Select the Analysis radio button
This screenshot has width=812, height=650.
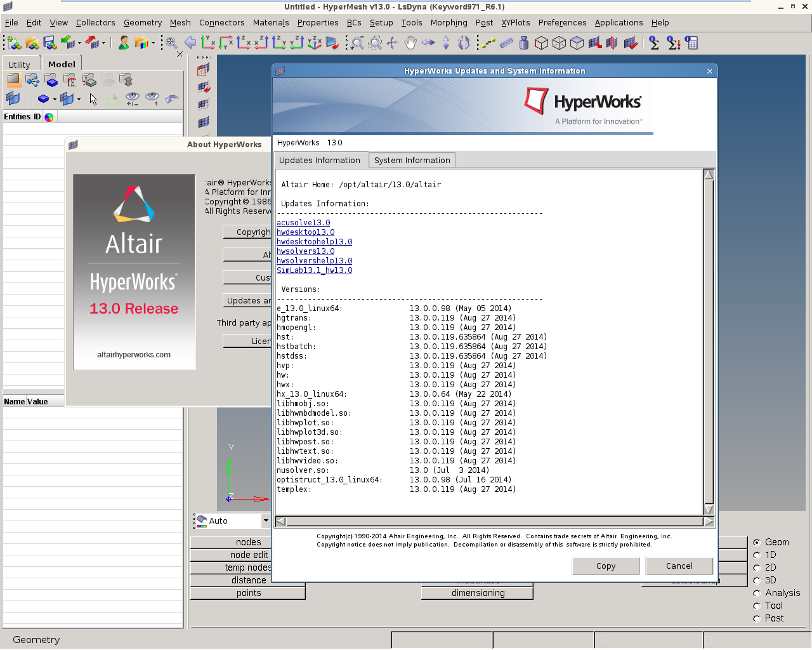pos(757,593)
